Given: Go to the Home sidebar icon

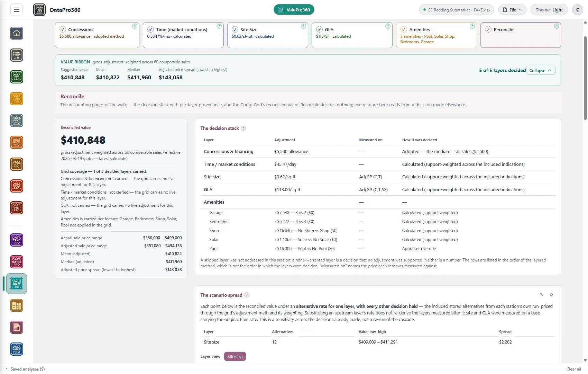Looking at the screenshot, I should click(17, 33).
